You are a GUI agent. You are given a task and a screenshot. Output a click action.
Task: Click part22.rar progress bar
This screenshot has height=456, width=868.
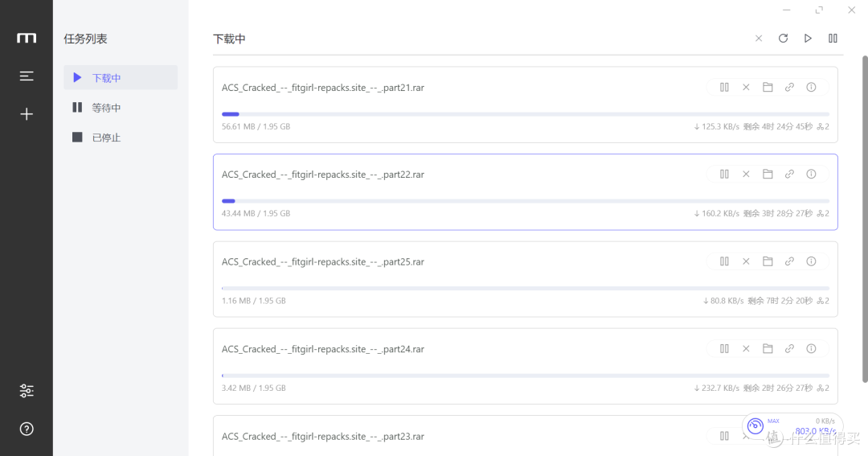pos(526,201)
